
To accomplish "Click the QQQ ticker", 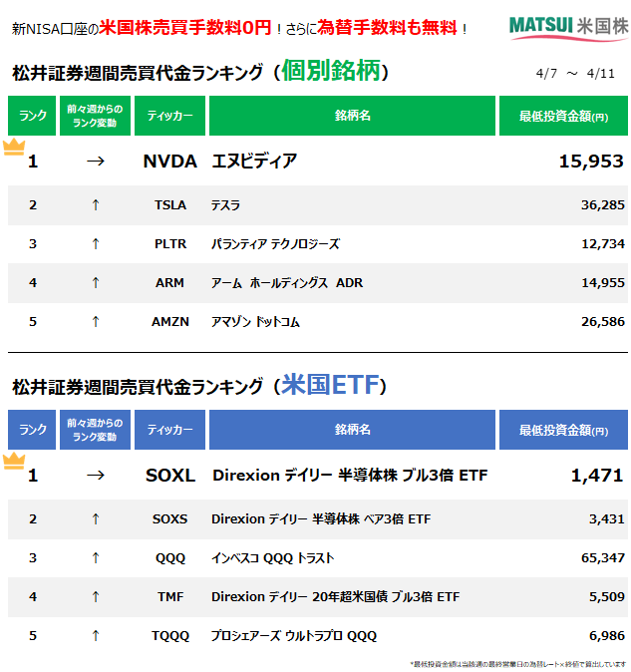I will click(170, 558).
